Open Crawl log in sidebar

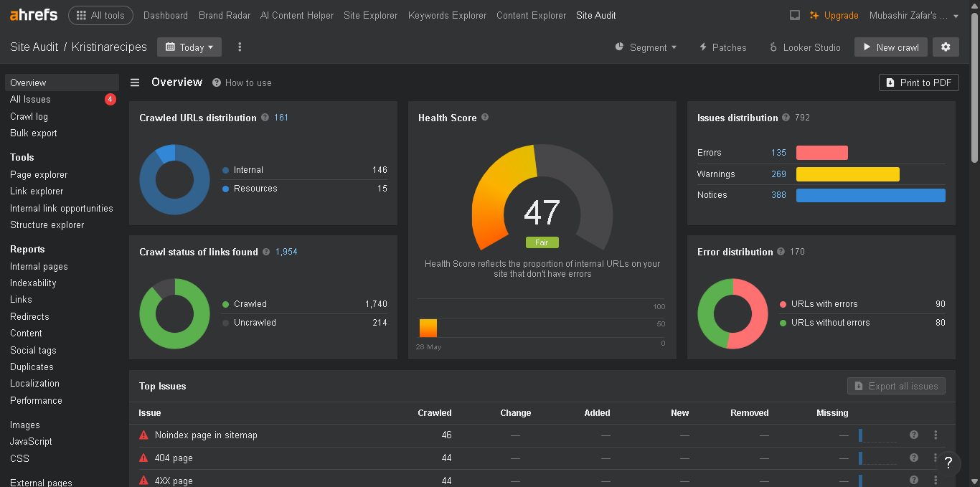29,116
